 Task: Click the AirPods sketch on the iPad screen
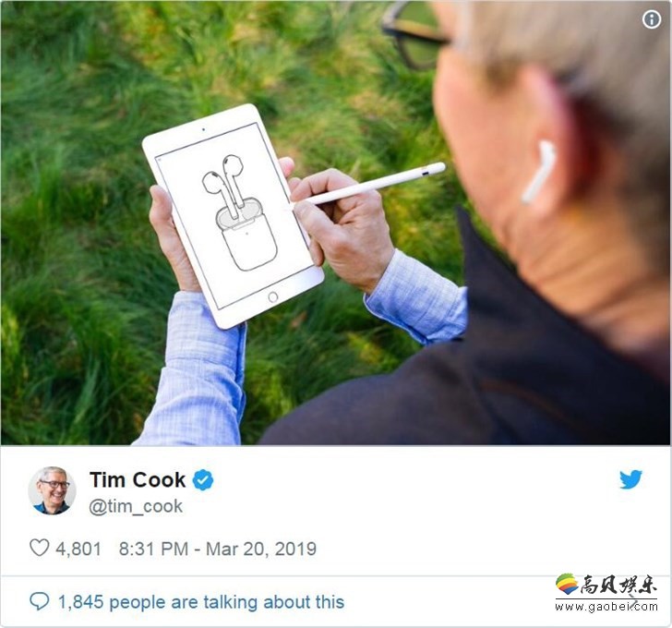pyautogui.click(x=240, y=212)
